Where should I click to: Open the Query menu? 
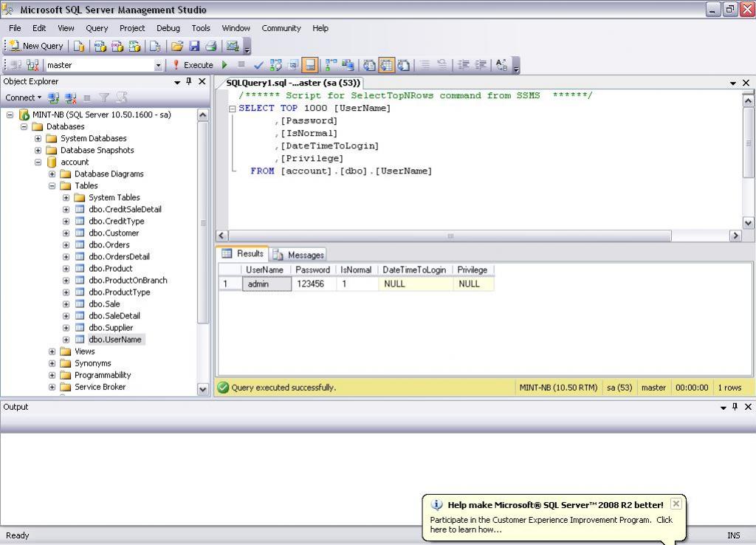[97, 28]
